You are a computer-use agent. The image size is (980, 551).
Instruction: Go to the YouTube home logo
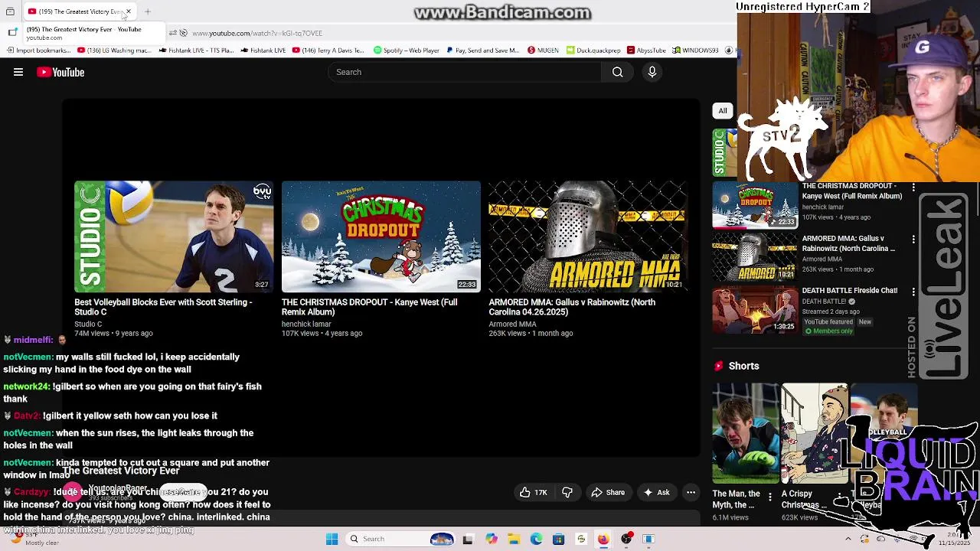coord(60,72)
